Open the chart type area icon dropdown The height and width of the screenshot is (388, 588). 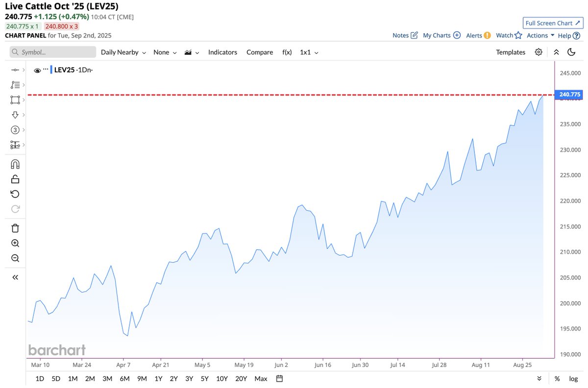click(x=192, y=52)
